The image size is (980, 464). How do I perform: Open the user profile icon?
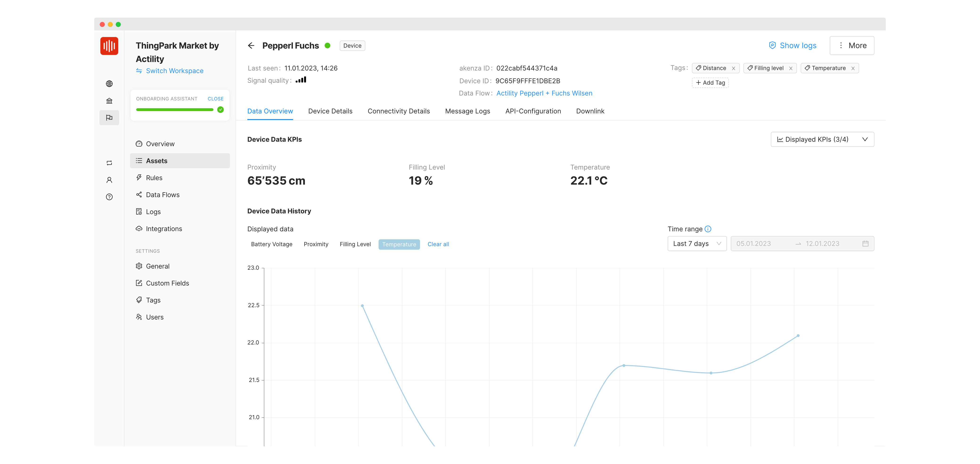[109, 180]
